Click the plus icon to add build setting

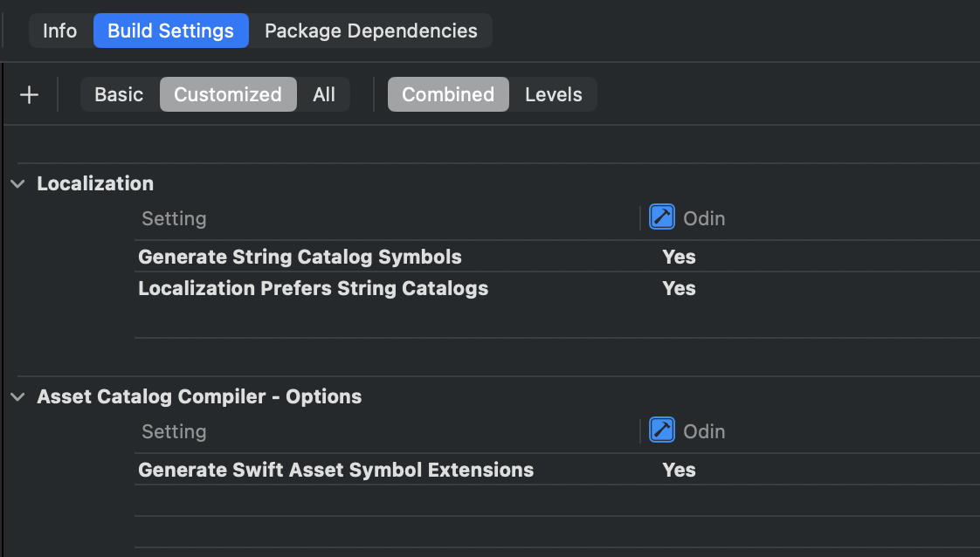click(x=29, y=95)
